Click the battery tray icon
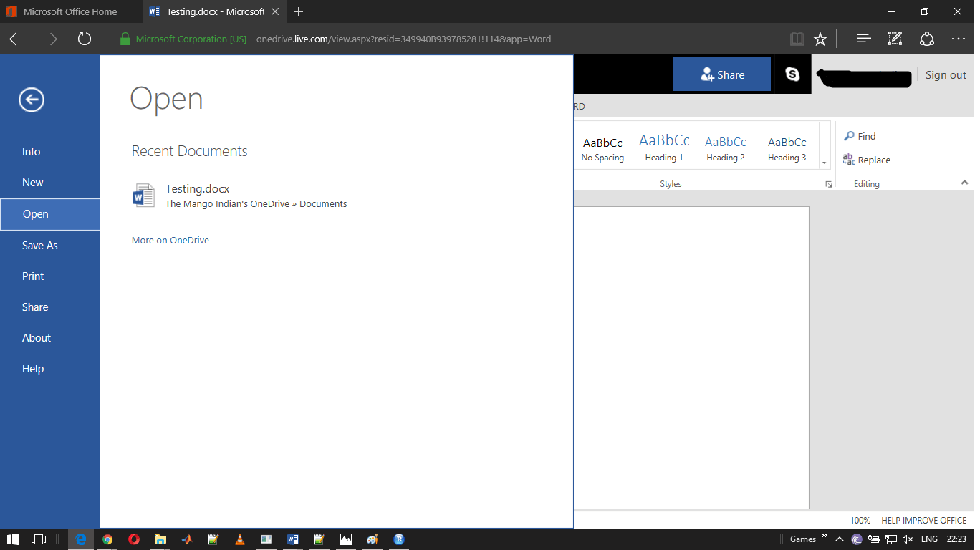This screenshot has width=980, height=550. (874, 539)
